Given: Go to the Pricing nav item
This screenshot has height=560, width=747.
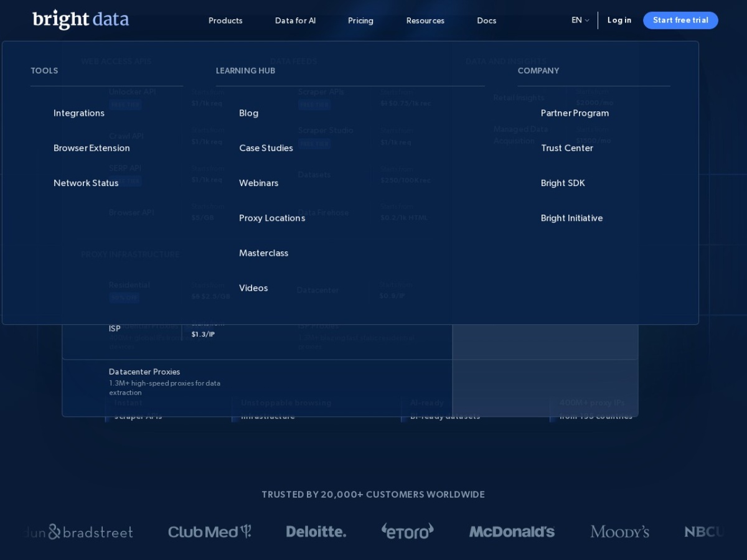Looking at the screenshot, I should (x=360, y=21).
